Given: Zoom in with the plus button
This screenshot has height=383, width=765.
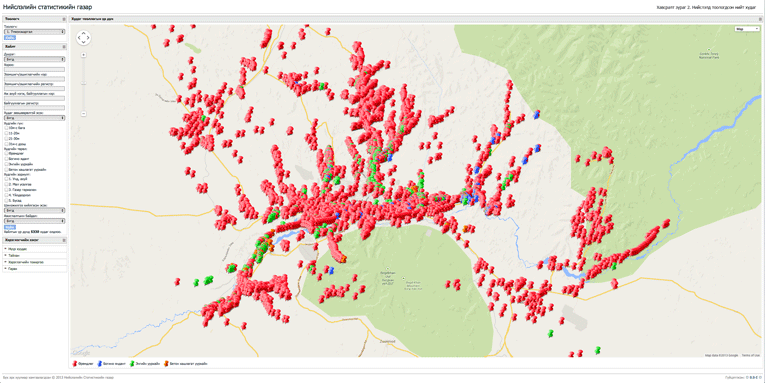Looking at the screenshot, I should click(83, 55).
